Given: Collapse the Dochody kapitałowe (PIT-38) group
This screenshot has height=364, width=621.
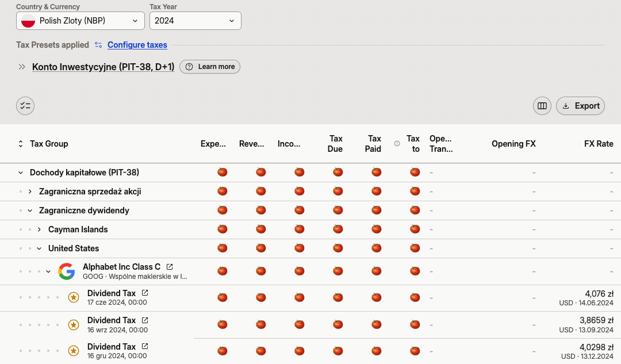Looking at the screenshot, I should 21,173.
